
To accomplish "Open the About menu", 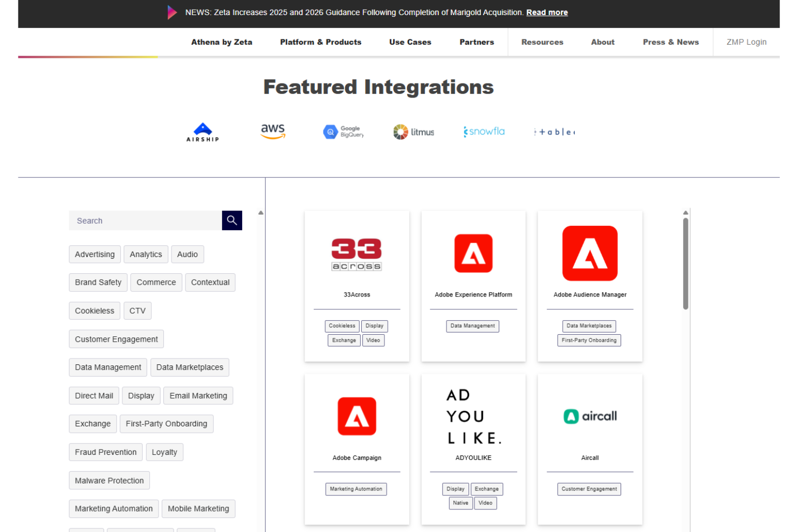I will (603, 42).
